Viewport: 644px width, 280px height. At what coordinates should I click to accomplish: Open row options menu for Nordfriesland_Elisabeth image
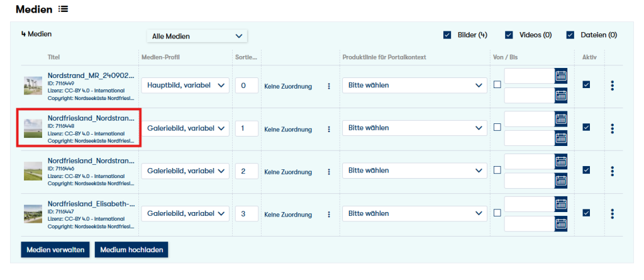pyautogui.click(x=612, y=213)
